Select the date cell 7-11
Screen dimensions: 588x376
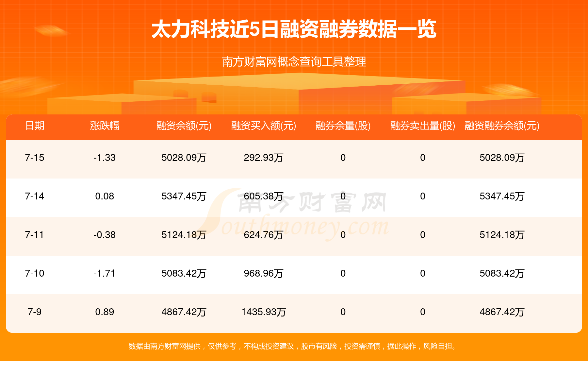pyautogui.click(x=35, y=235)
